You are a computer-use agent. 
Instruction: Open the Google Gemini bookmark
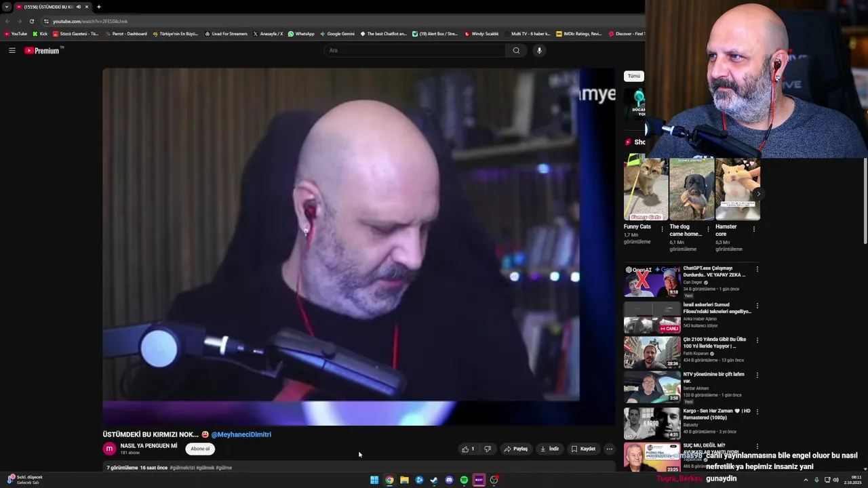click(x=337, y=34)
